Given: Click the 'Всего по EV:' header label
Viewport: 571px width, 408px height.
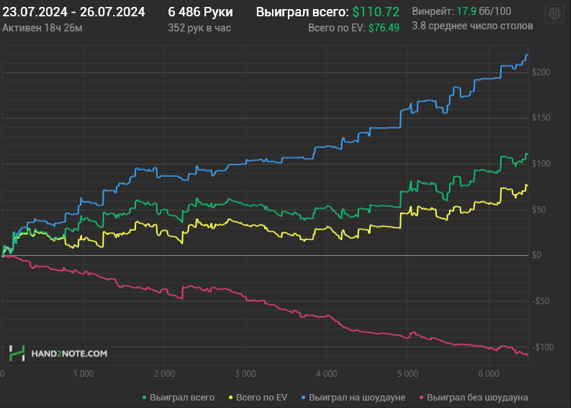Looking at the screenshot, I should 337,28.
